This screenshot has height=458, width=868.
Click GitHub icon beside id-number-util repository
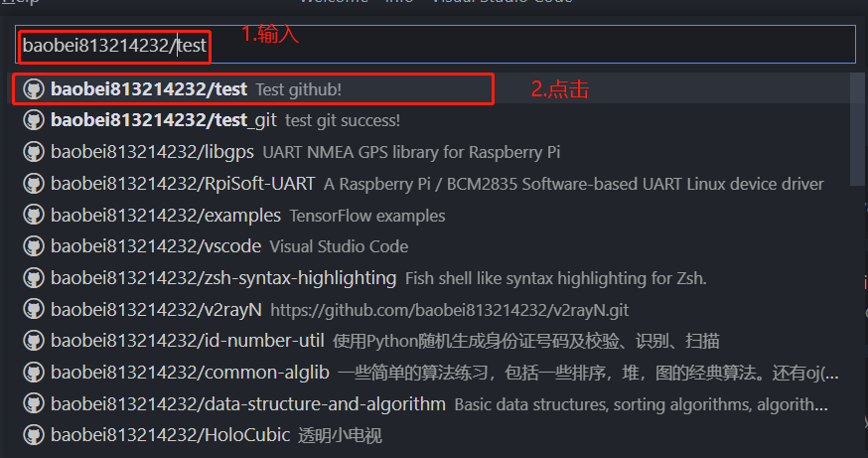point(34,340)
